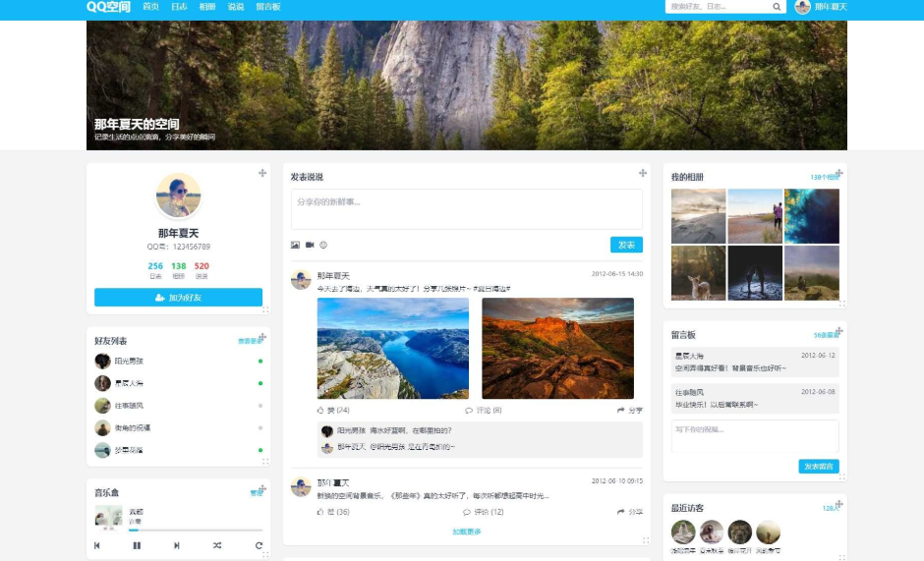Click the search magnifier icon in top bar
This screenshot has height=561, width=924.
tap(777, 7)
